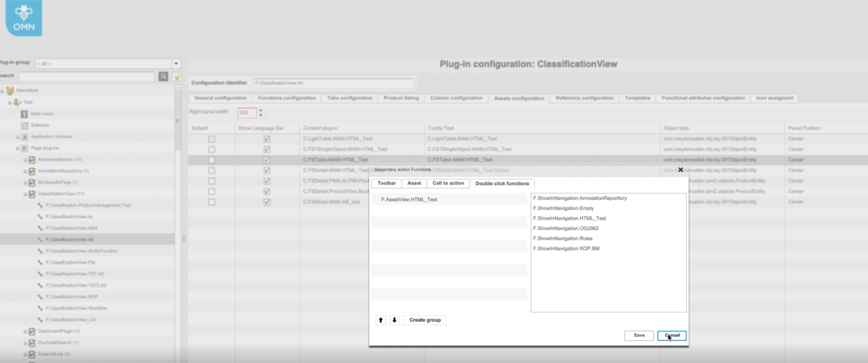Viewport: 868px width, 363px height.
Task: Open the Plug-in group dropdown
Action: (x=176, y=64)
